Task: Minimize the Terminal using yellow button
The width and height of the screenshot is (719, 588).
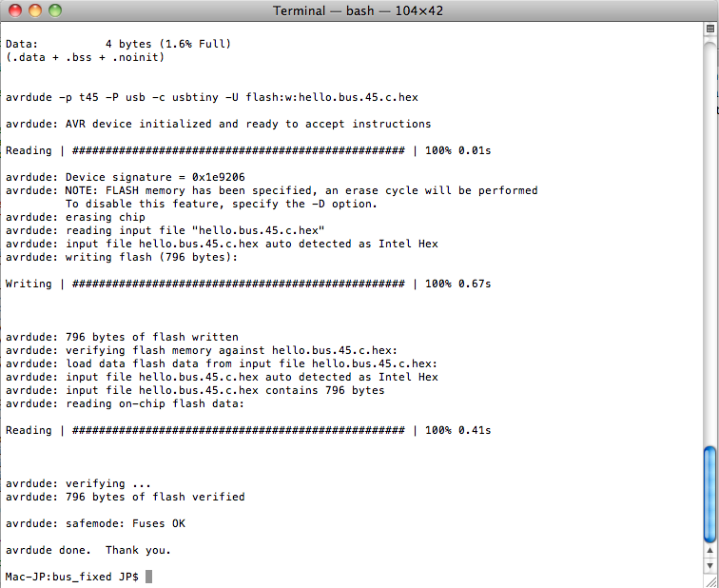Action: pyautogui.click(x=35, y=10)
